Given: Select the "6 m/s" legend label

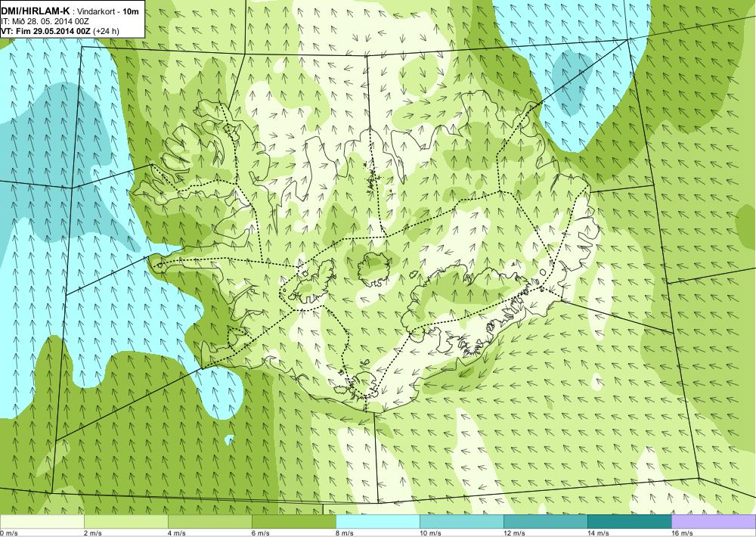Looking at the screenshot, I should click(x=262, y=533).
